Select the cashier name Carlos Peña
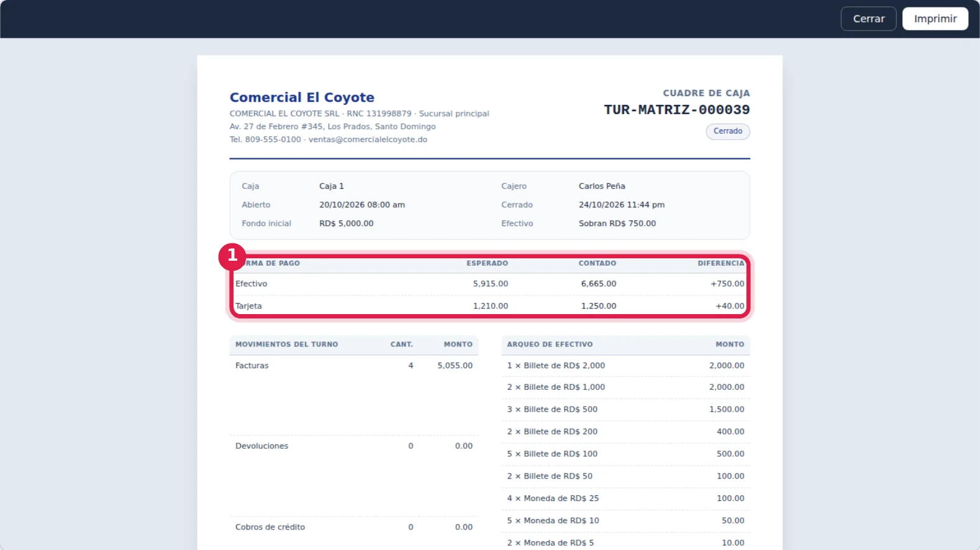This screenshot has width=980, height=550. (602, 186)
